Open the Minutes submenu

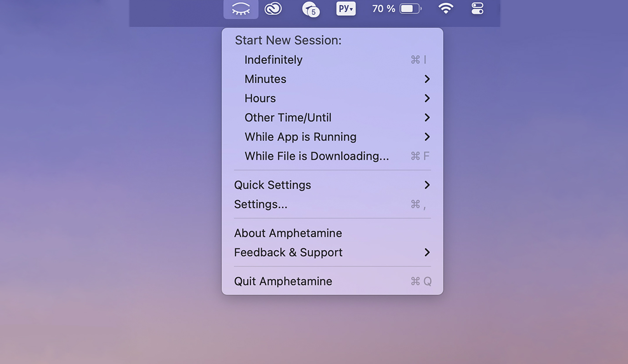tap(332, 79)
